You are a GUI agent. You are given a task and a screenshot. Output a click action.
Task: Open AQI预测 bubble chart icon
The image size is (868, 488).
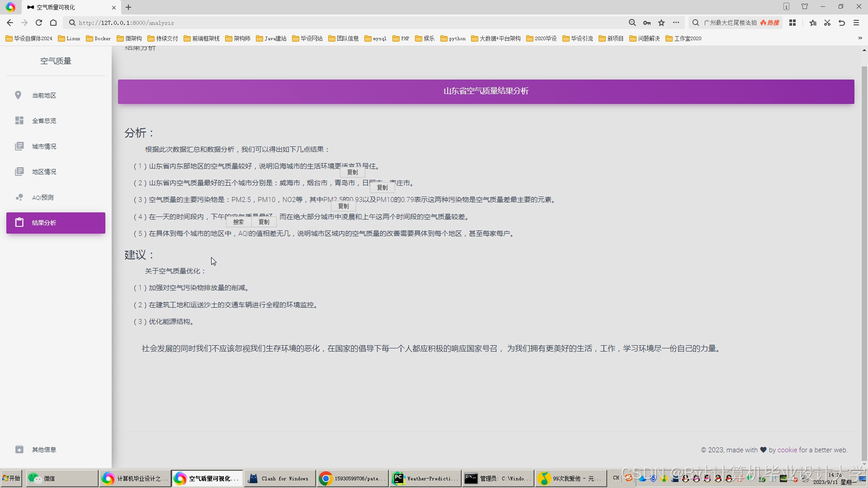(x=19, y=197)
